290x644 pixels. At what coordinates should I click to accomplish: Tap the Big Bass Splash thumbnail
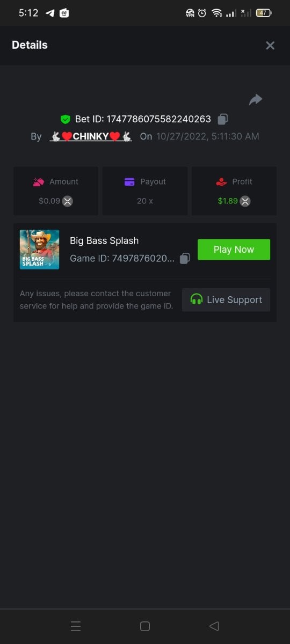40,250
